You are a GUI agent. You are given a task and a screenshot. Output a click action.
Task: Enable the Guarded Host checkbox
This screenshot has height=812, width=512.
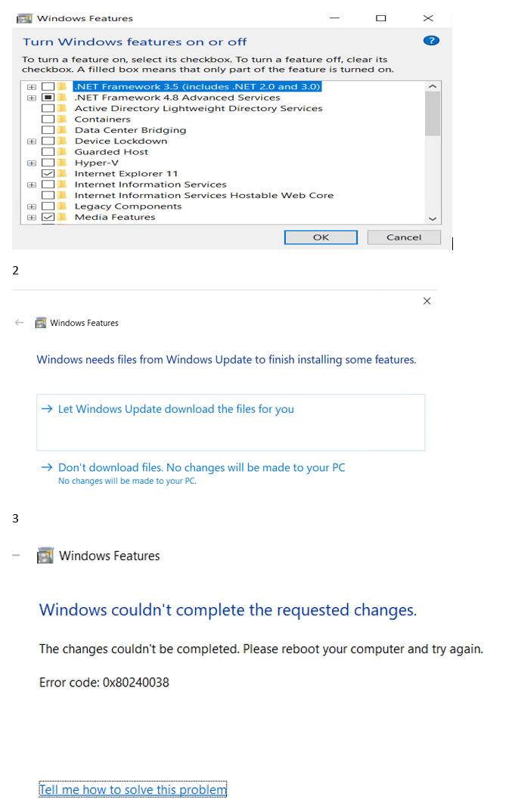pyautogui.click(x=48, y=152)
